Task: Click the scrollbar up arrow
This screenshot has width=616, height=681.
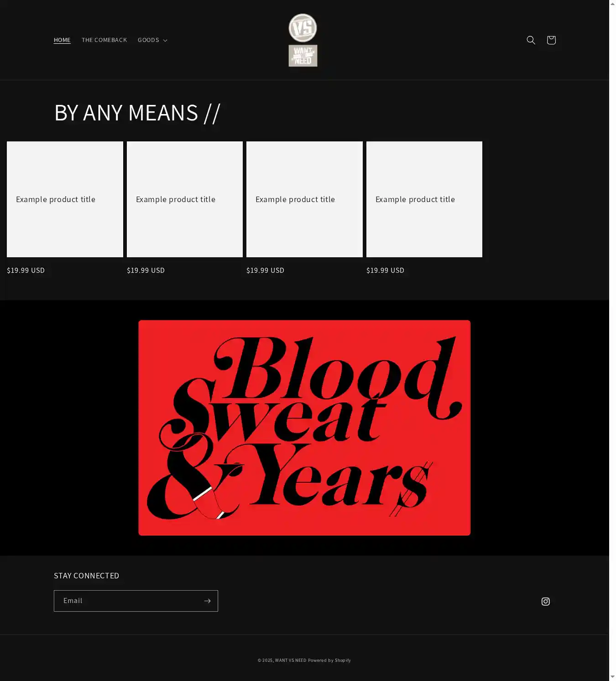Action: pyautogui.click(x=612, y=4)
